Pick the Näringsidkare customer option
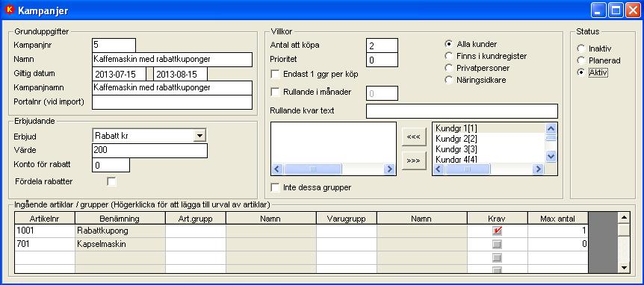Image resolution: width=644 pixels, height=285 pixels. point(449,80)
